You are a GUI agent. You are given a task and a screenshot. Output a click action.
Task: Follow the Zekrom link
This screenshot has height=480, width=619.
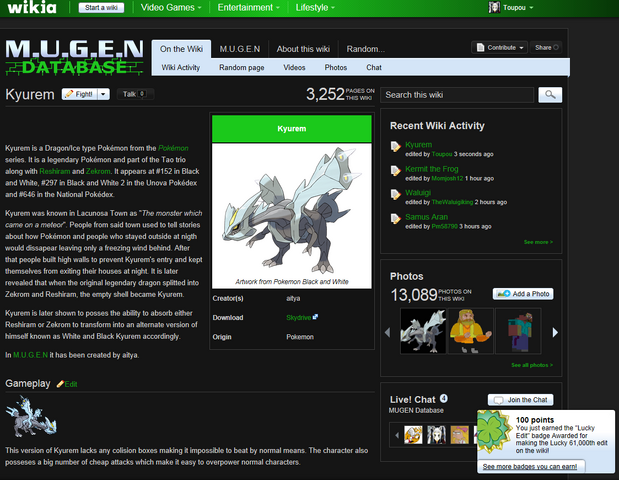coord(98,171)
